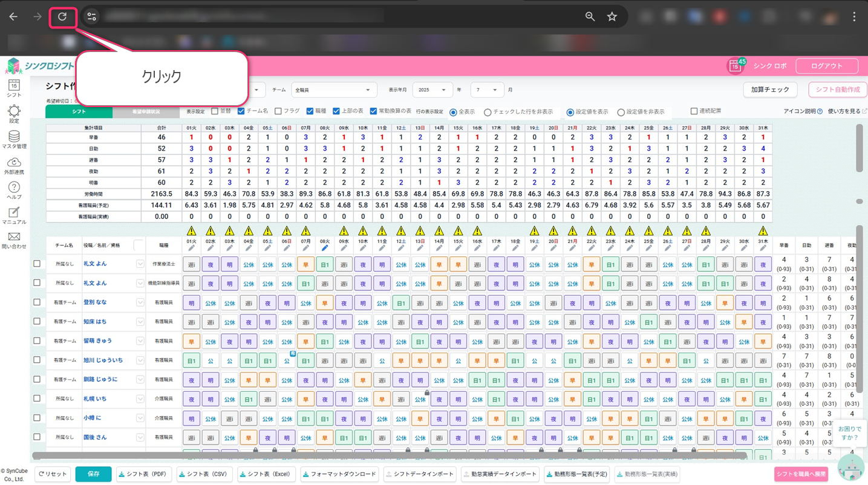Click the browser reload button
Image resolution: width=868 pixels, height=485 pixels.
point(62,17)
